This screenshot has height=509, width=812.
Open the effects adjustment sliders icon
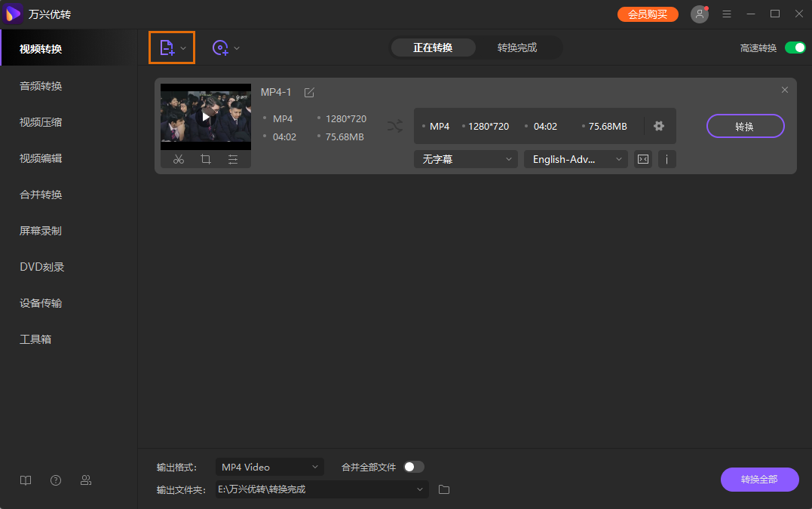pos(233,159)
